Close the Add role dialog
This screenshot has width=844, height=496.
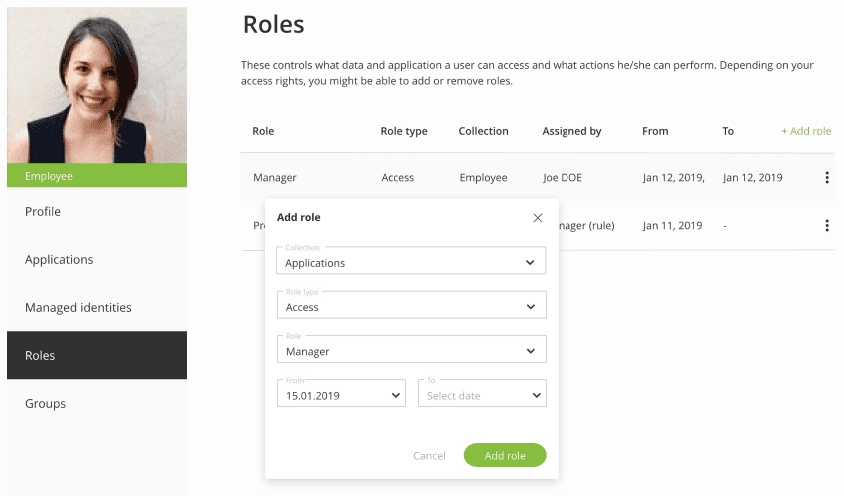click(x=538, y=218)
